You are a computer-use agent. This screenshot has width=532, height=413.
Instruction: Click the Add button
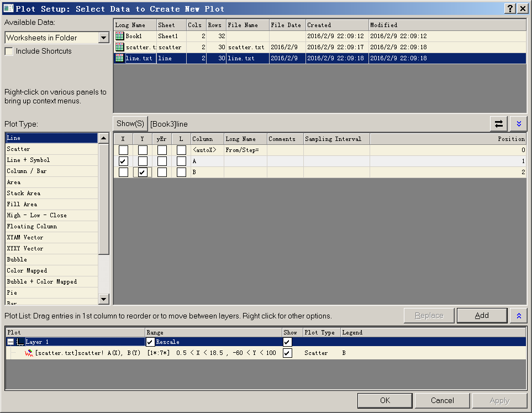[x=482, y=316]
